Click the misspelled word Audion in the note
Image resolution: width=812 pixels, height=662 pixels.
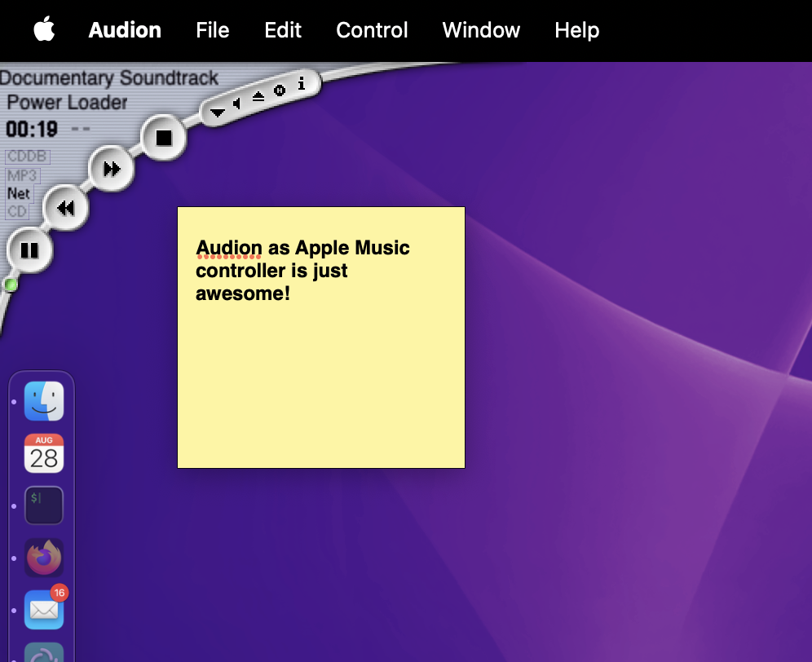point(229,248)
